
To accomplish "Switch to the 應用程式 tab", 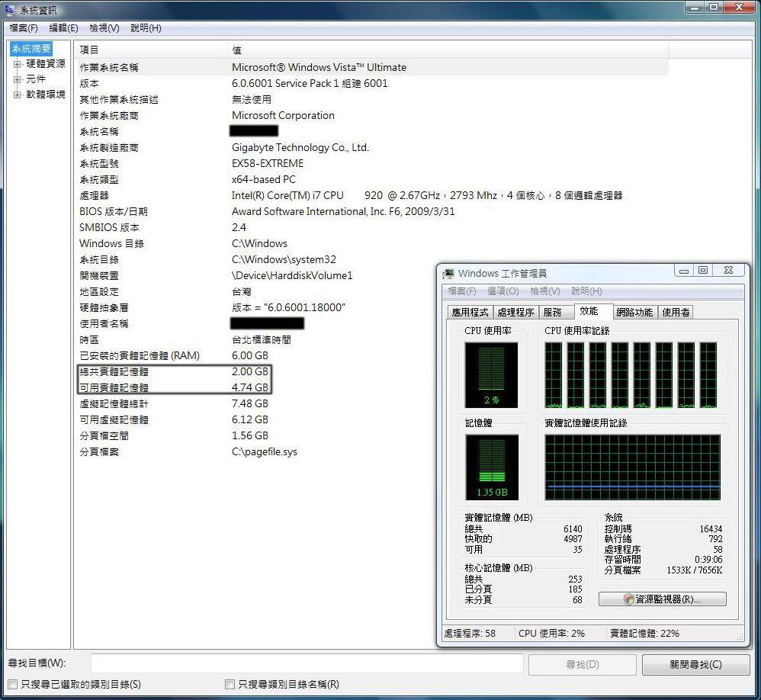I will pyautogui.click(x=470, y=312).
